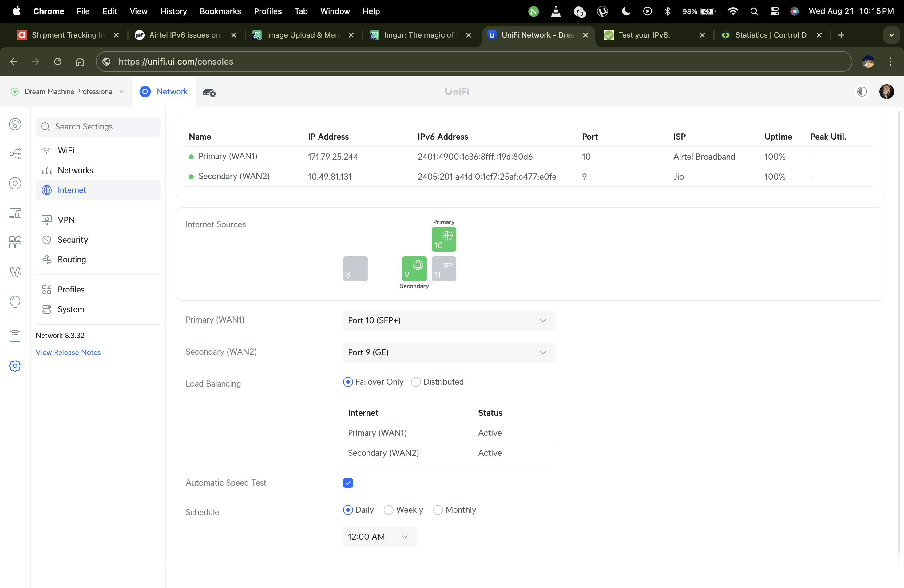
Task: Click the Settings gear icon in left rail
Action: [15, 366]
